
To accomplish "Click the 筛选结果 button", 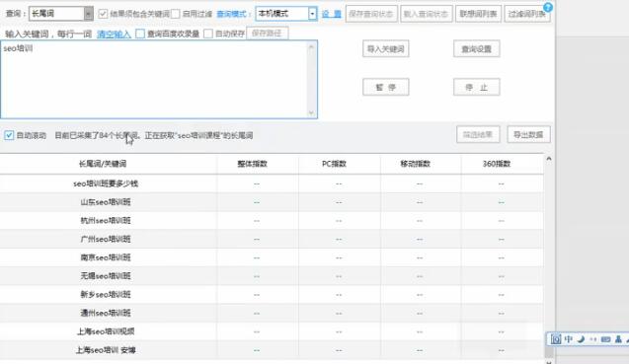I will [478, 135].
